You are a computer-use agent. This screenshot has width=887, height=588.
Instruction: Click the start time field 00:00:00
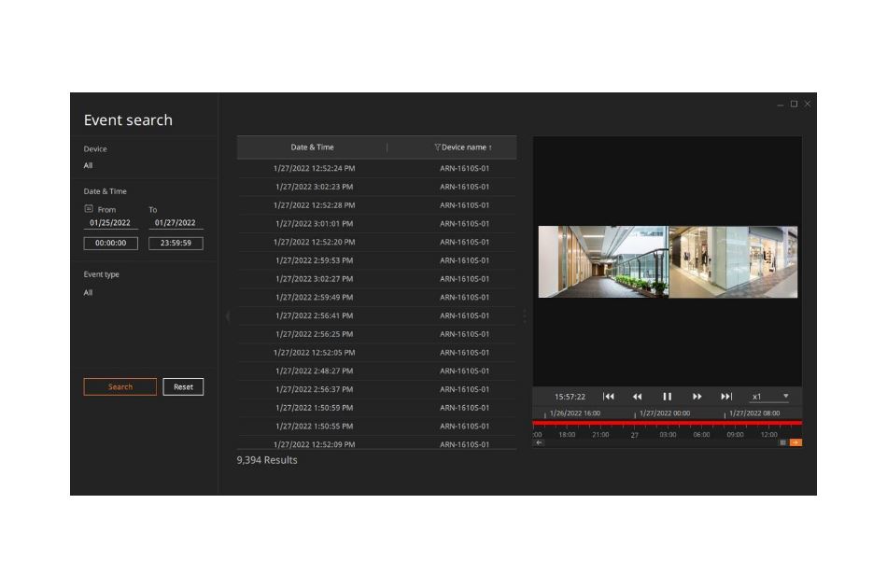click(111, 243)
